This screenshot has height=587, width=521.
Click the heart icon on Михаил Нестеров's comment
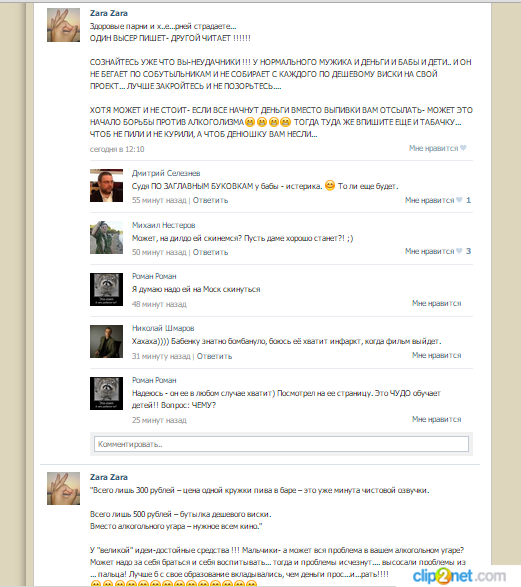(459, 251)
